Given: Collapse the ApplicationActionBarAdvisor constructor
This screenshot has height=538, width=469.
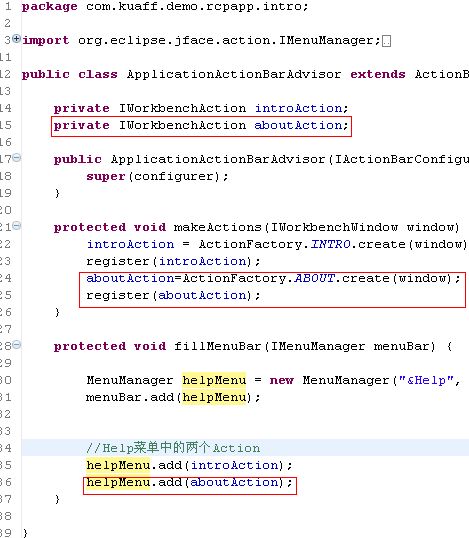Looking at the screenshot, I should [x=16, y=157].
